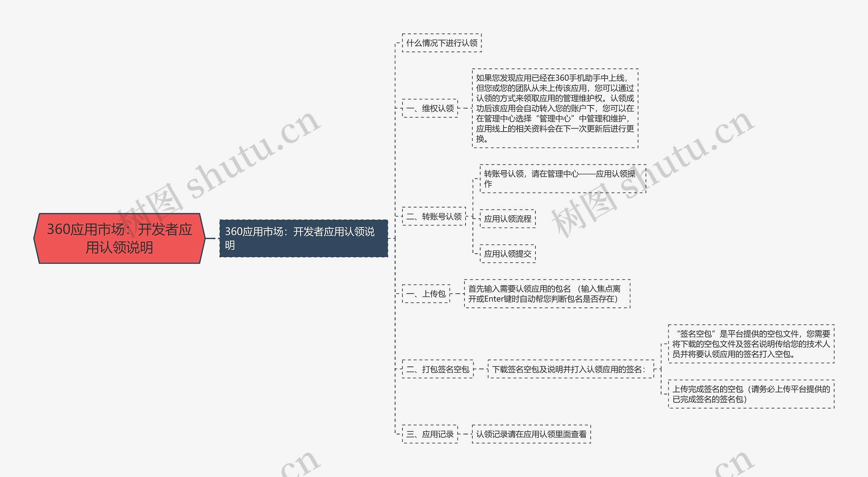Select the red root node 360应用市场：开发者应用认领说明
This screenshot has height=477, width=868.
[119, 238]
